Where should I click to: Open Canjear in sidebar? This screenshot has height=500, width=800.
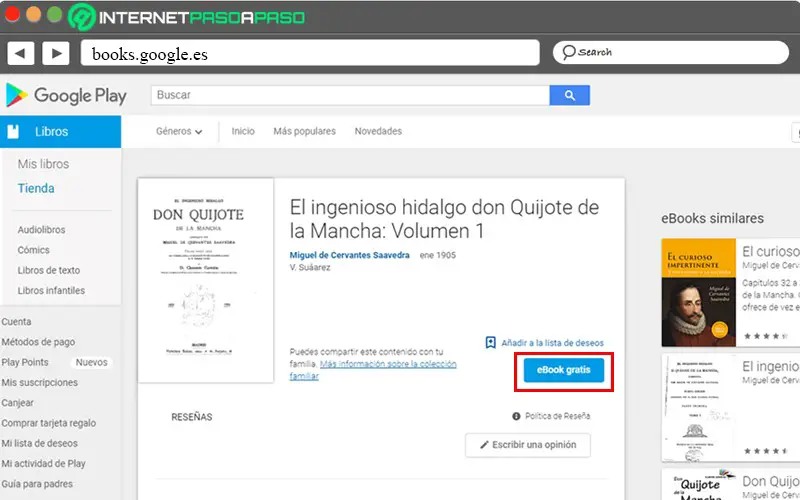pos(17,403)
